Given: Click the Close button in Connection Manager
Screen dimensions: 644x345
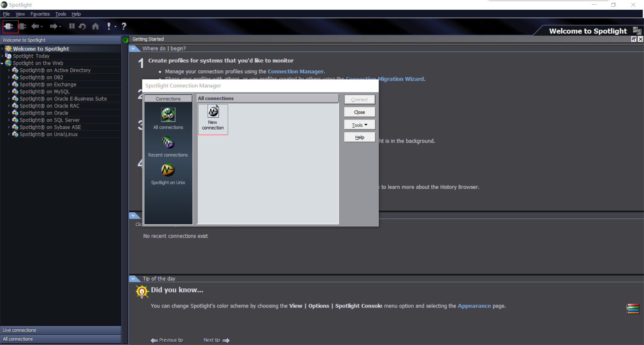Looking at the screenshot, I should click(360, 112).
